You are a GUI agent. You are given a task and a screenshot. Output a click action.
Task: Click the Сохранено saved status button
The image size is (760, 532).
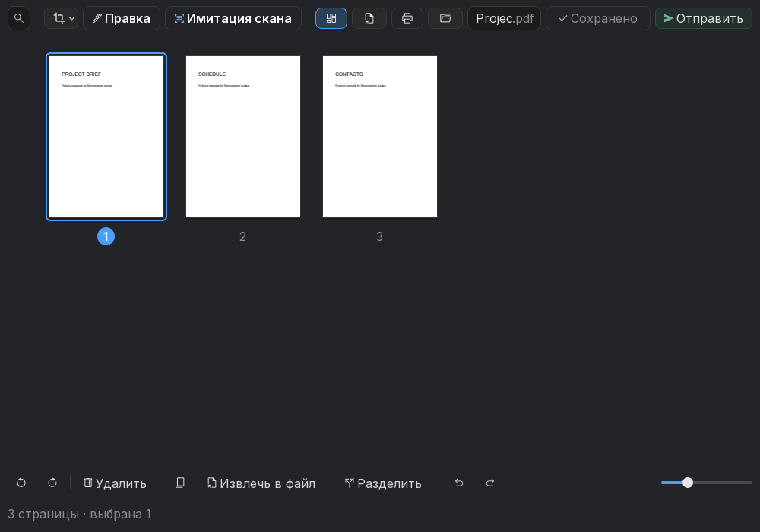coord(597,18)
